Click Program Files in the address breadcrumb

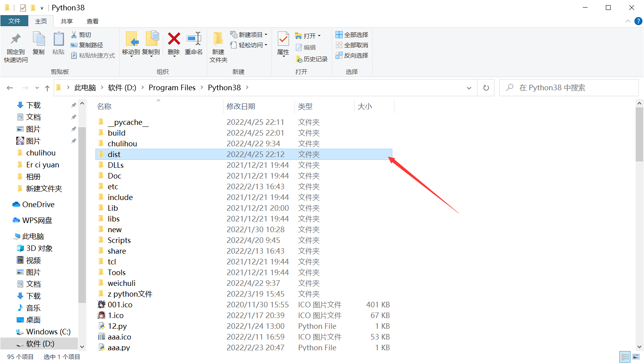click(x=172, y=87)
